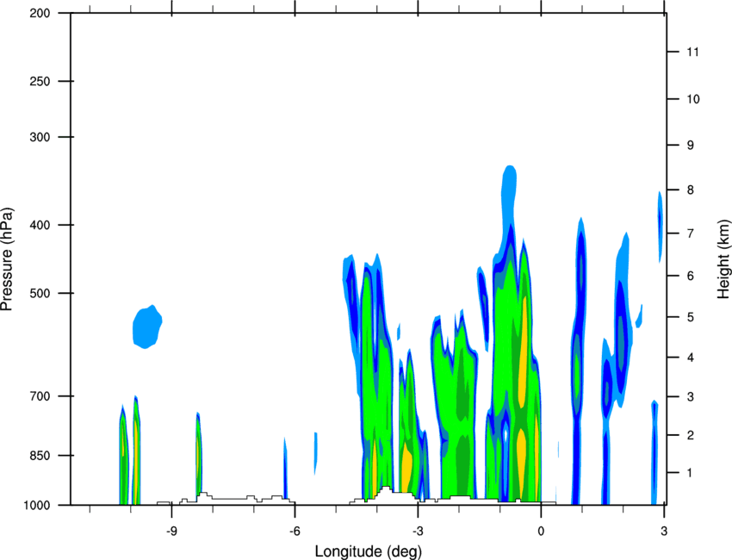This screenshot has height=560, width=732.
Task: Click the 2 km height label
Action: [690, 435]
